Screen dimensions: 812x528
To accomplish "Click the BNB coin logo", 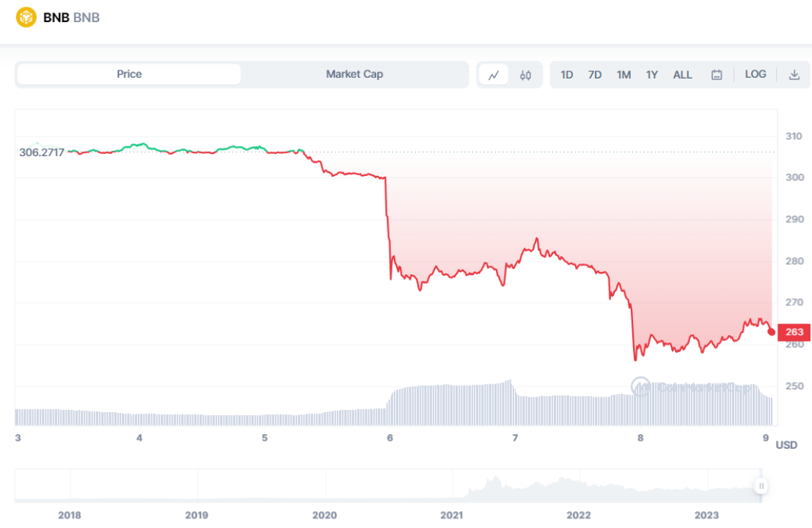I will point(26,16).
